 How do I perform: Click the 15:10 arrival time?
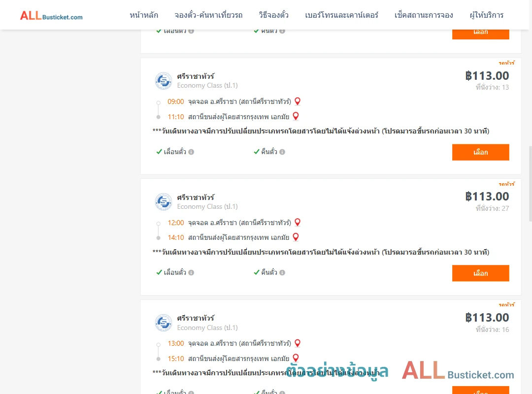(176, 359)
